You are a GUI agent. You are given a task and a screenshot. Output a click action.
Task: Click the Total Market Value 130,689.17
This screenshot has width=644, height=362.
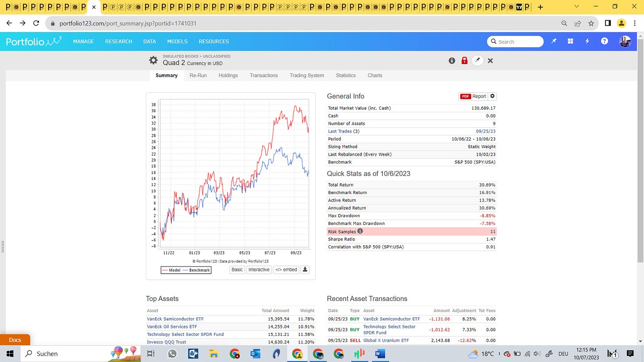click(x=483, y=108)
